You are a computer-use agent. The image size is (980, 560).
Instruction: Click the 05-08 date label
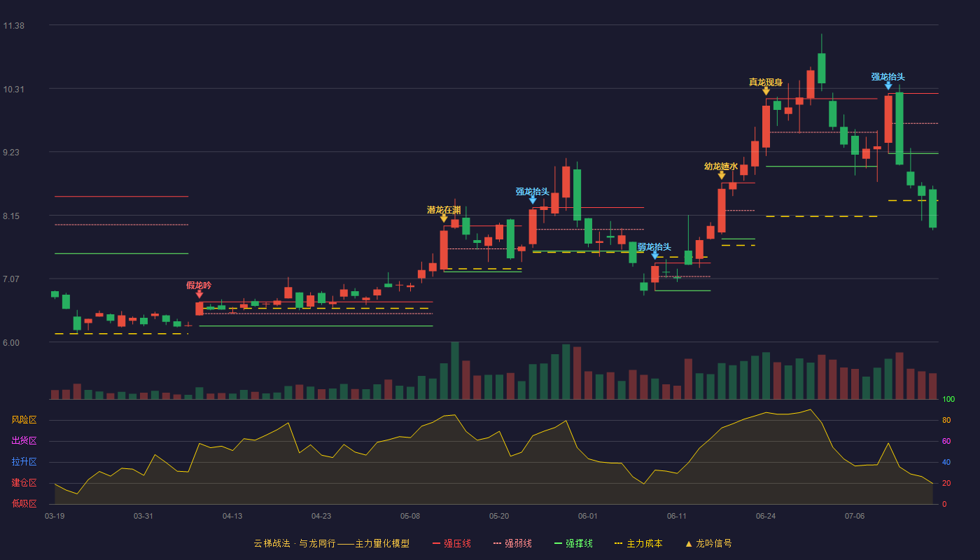tap(410, 516)
